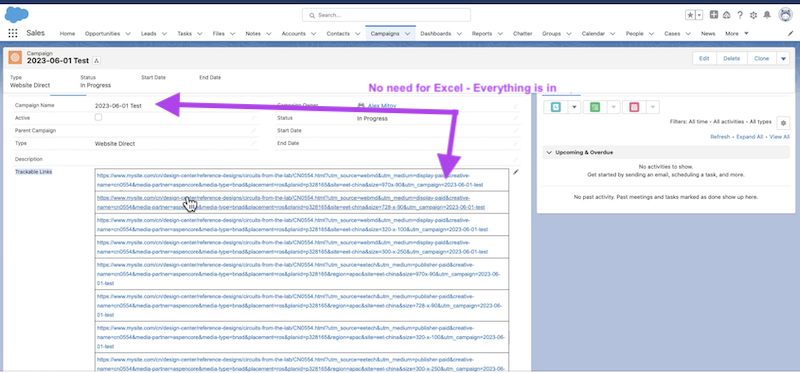Open the New Task dropdown arrow
The width and height of the screenshot is (800, 373).
(x=613, y=107)
